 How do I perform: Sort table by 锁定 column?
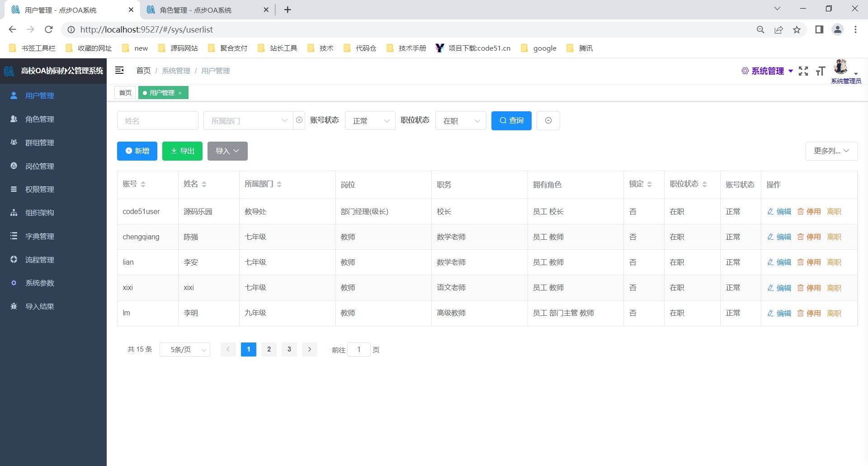[x=649, y=184]
